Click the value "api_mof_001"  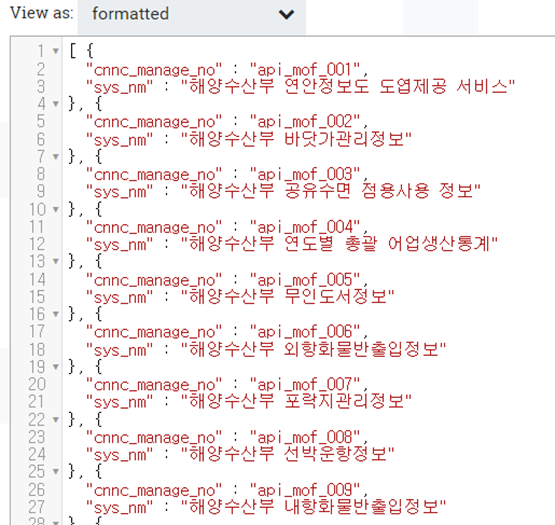click(305, 70)
